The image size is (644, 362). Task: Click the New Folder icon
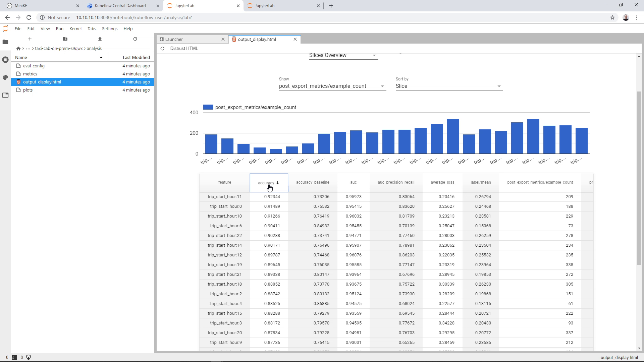point(65,39)
